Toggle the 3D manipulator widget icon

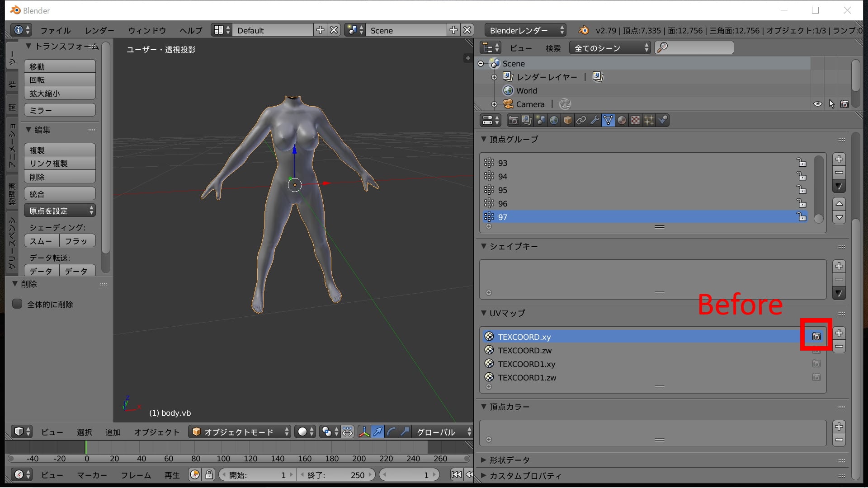(364, 432)
